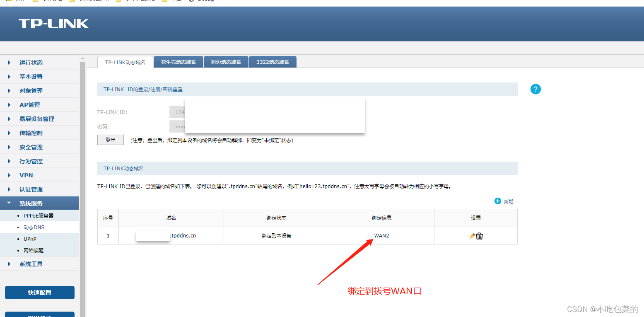This screenshot has width=644, height=317.
Task: Click the 绑定信息 column header
Action: 381,218
